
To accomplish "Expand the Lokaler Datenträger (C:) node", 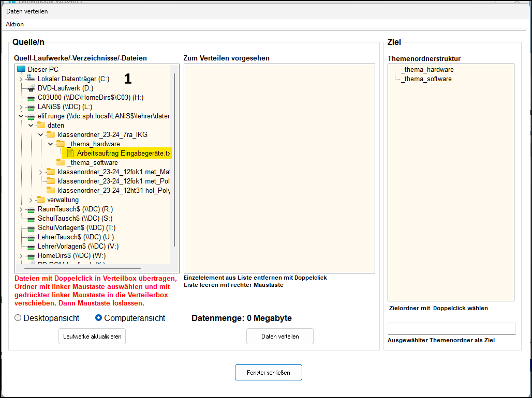I will [x=21, y=79].
